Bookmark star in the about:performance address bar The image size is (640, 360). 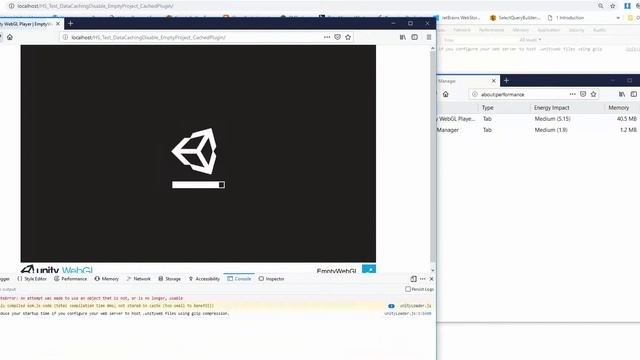(593, 94)
